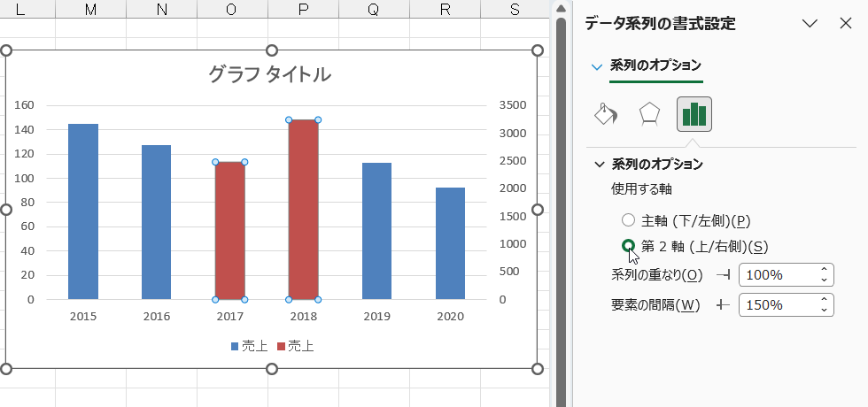Open the Effects pentagon tab
Viewport: 868px width, 407px height.
coord(649,114)
